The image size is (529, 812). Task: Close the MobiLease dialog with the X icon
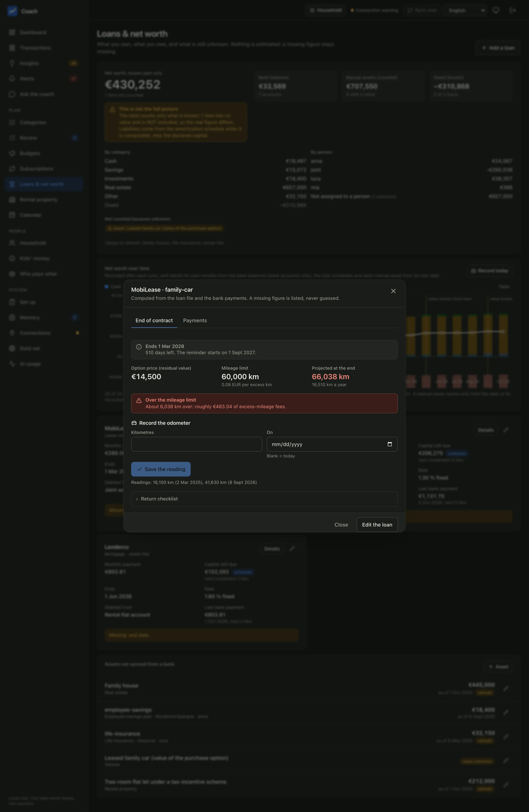tap(393, 291)
